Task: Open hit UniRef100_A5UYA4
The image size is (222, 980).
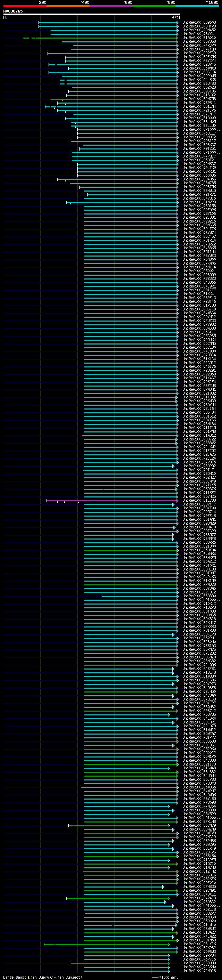Action: tap(199, 550)
